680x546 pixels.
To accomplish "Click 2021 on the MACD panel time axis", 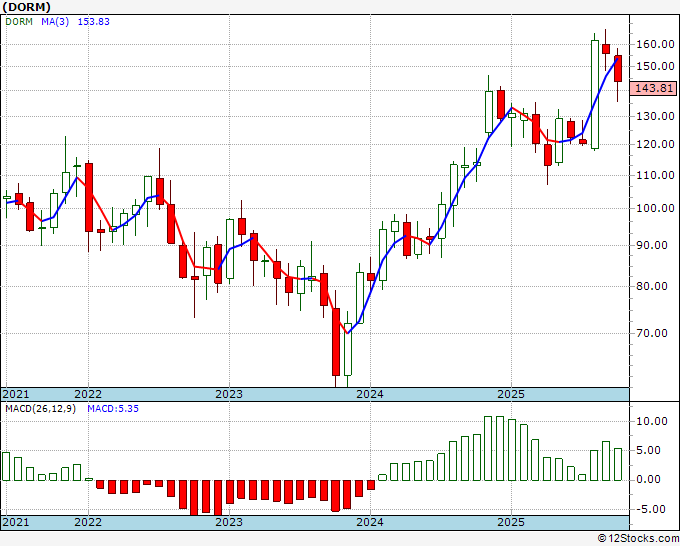I will click(x=16, y=522).
